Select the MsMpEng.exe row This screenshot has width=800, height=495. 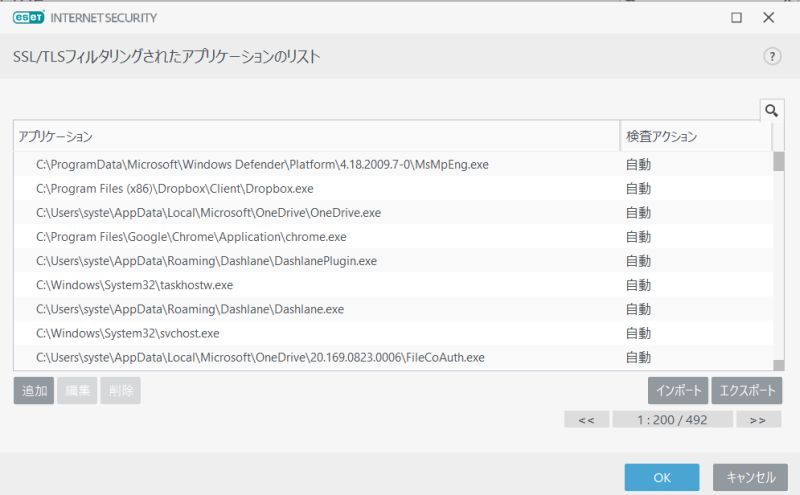(393, 164)
